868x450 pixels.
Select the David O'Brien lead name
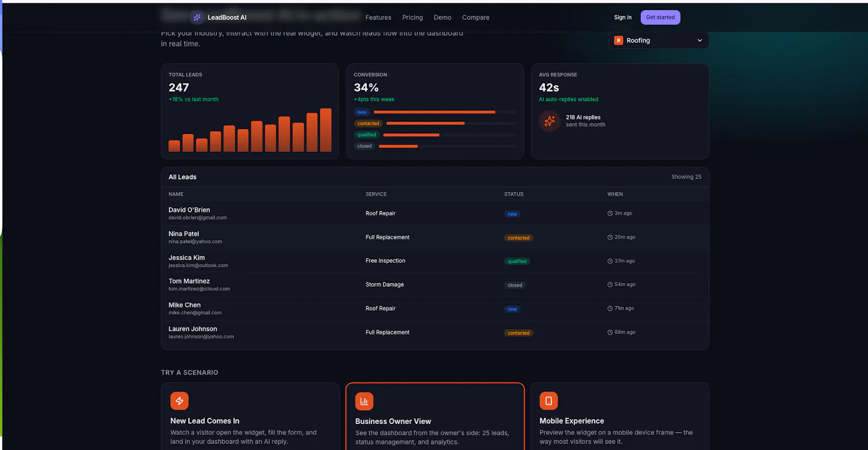[189, 210]
